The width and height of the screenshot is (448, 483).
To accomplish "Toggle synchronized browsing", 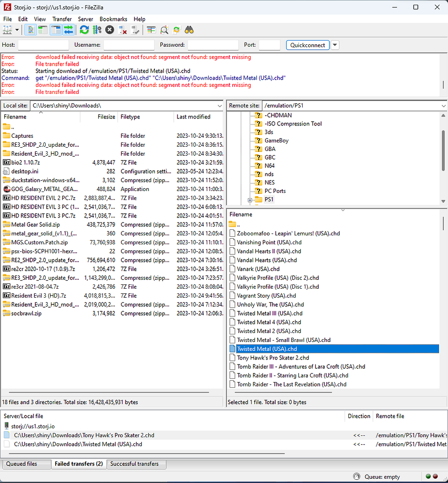I will coord(177,30).
